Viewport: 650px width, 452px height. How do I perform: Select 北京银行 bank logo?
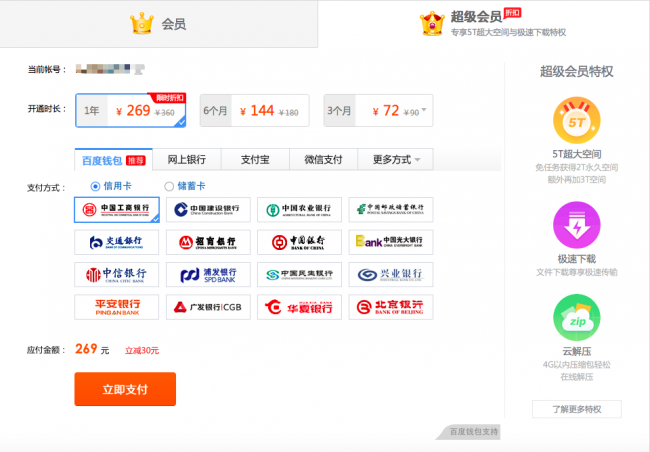(x=391, y=307)
